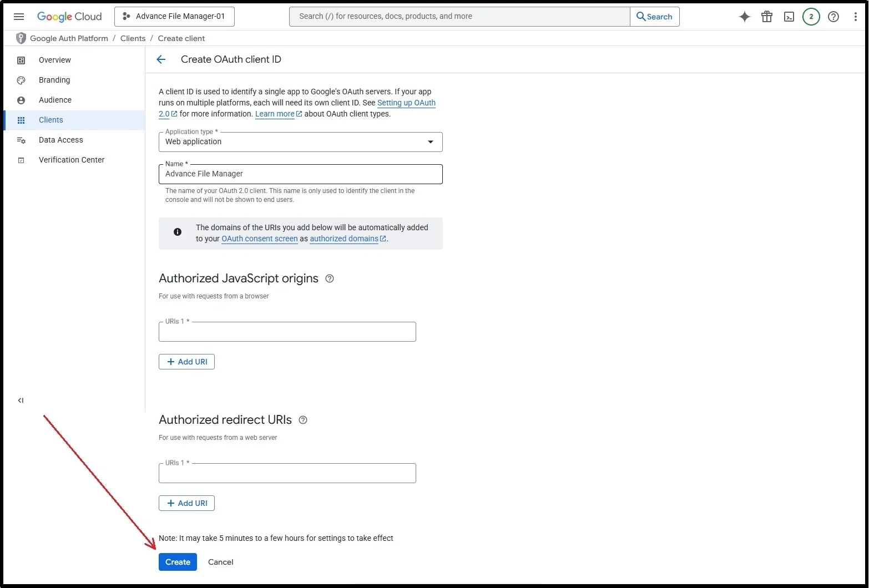
Task: Open Data Access in the sidebar
Action: (x=60, y=140)
